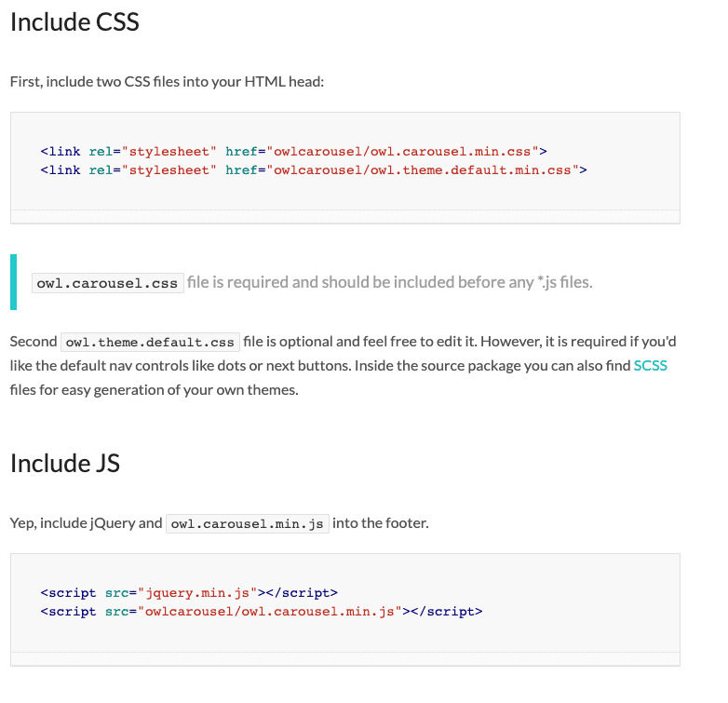
Task: Click the "Include CSS" heading
Action: coord(74,22)
